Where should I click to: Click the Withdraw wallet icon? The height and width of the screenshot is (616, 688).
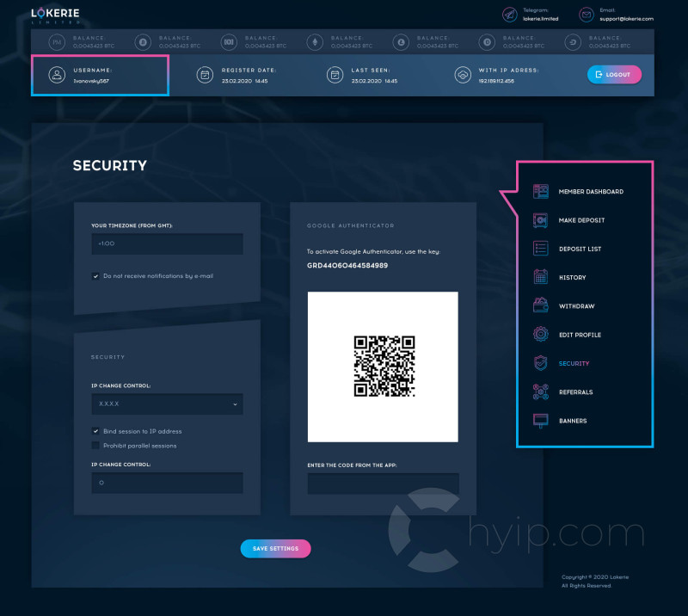point(541,305)
